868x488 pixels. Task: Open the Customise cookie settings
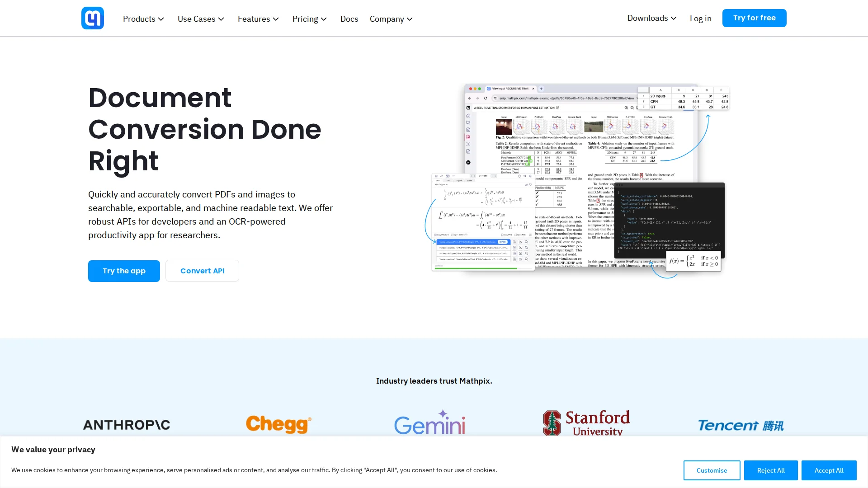click(x=712, y=470)
